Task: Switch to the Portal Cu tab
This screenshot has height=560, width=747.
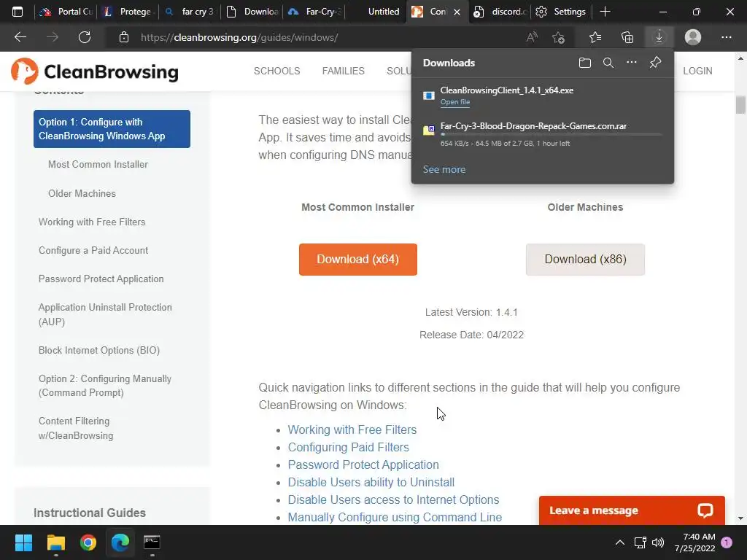Action: [66, 12]
